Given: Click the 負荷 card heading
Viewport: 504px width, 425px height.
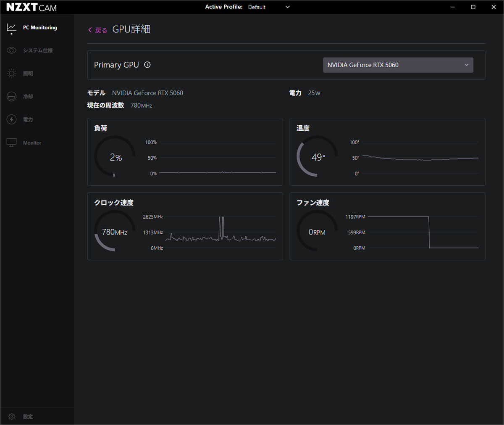Looking at the screenshot, I should 101,128.
